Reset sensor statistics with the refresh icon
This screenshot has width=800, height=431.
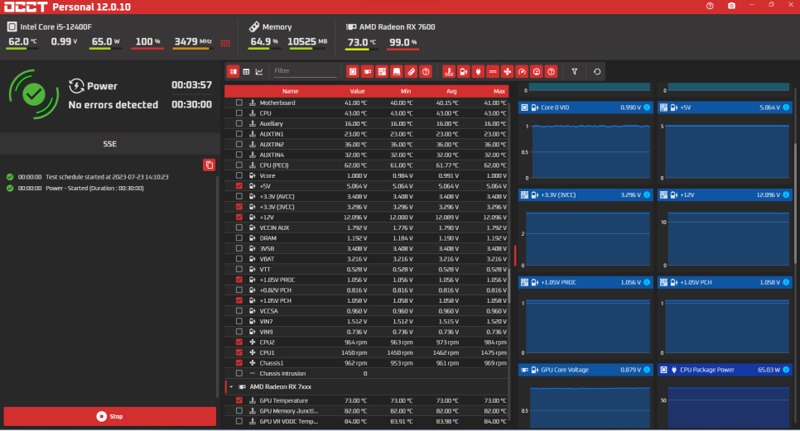pyautogui.click(x=597, y=71)
